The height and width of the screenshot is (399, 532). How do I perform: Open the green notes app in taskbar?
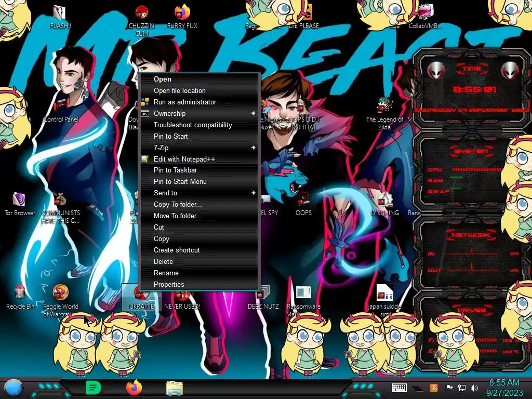point(93,388)
